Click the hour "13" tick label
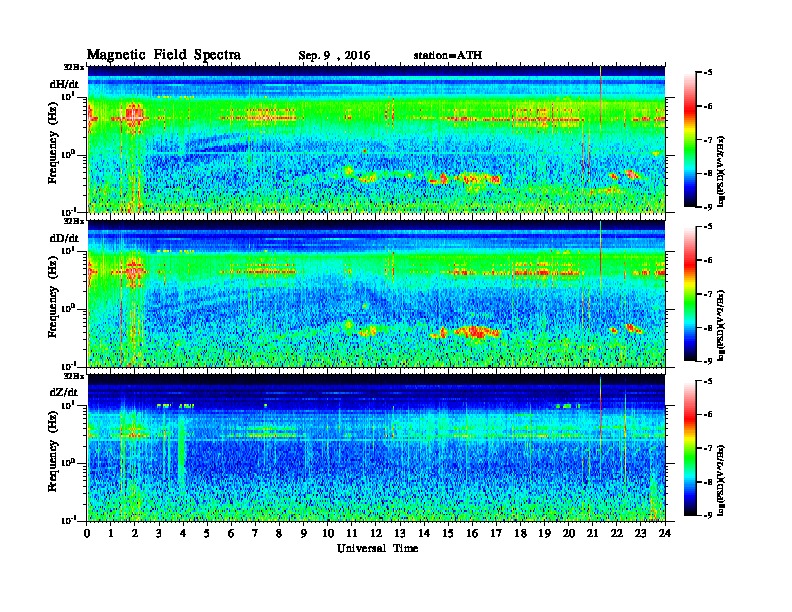 [401, 534]
